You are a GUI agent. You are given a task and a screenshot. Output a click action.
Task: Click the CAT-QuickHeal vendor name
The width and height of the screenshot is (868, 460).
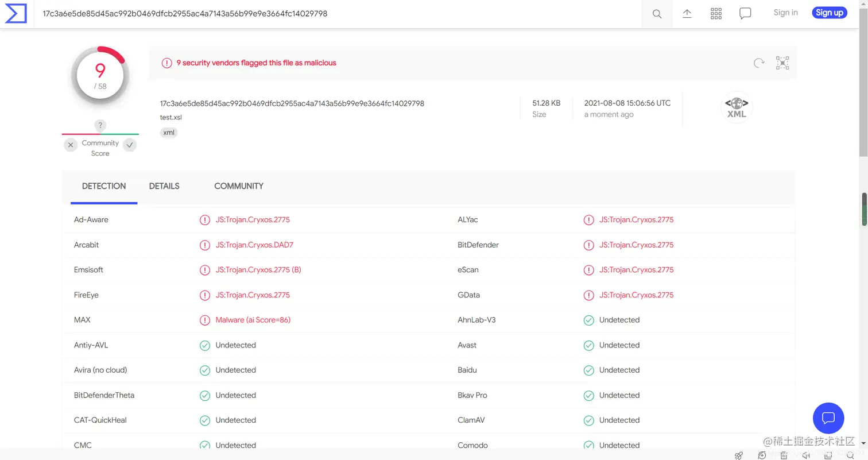coord(100,420)
